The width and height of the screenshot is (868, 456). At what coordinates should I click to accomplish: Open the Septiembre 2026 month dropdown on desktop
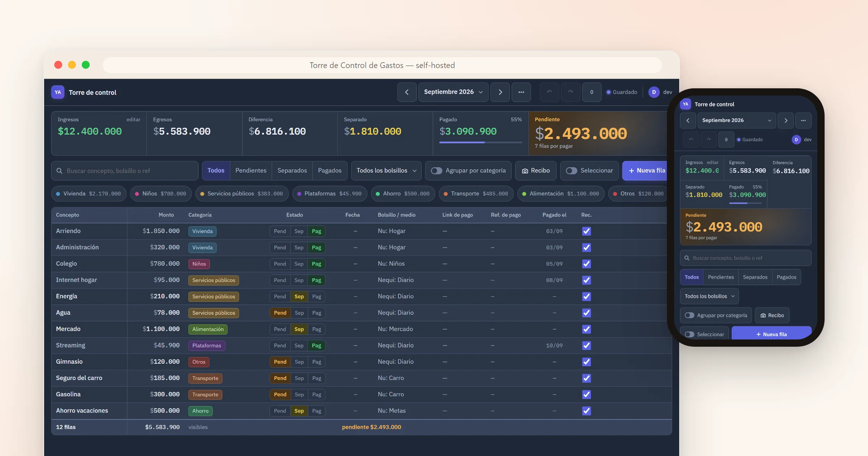(453, 92)
